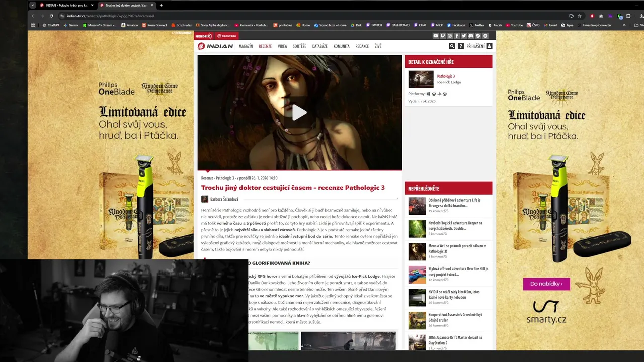This screenshot has width=644, height=362.
Task: Click the red recording extension icon
Action: click(592, 16)
